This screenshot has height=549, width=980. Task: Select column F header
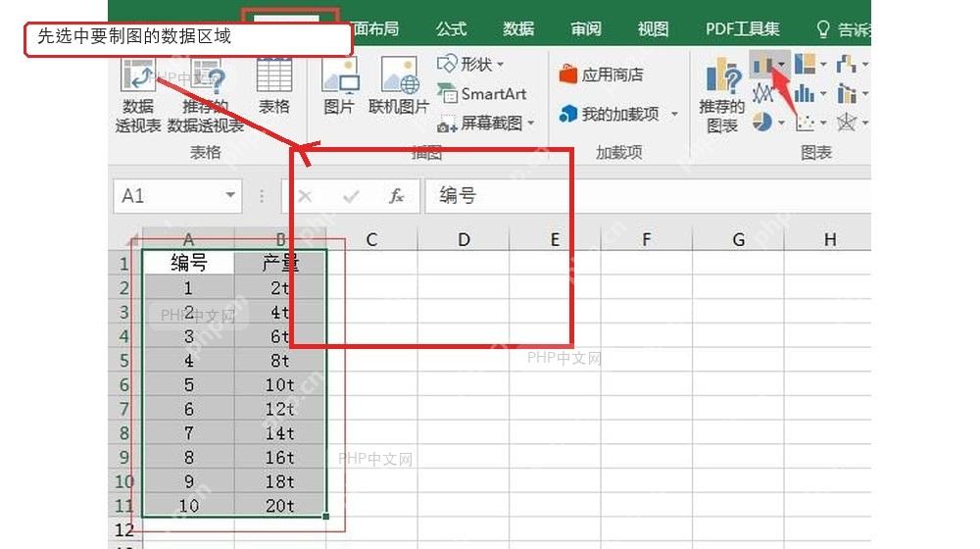[646, 239]
